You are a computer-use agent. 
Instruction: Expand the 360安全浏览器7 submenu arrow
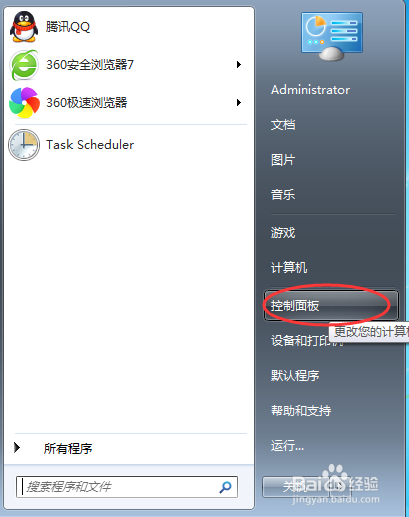(238, 65)
